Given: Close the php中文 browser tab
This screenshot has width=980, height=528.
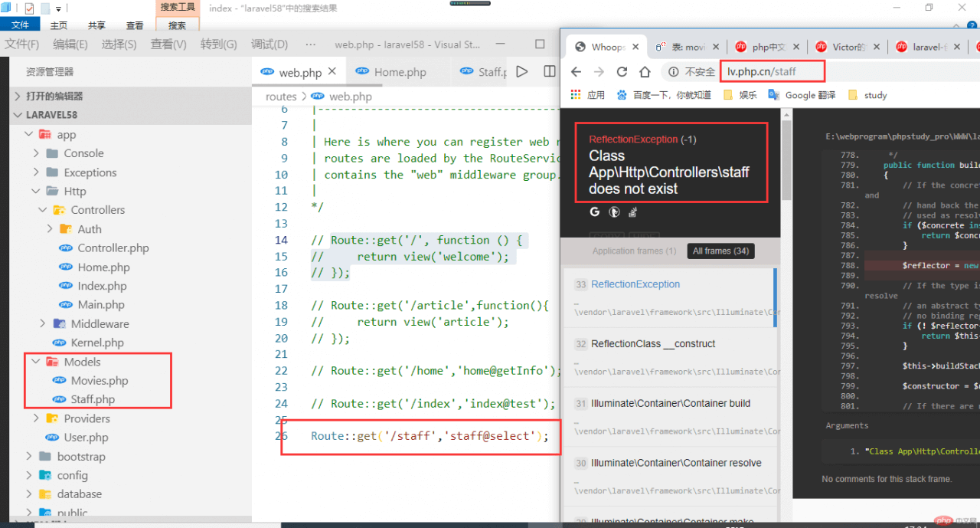Looking at the screenshot, I should point(796,47).
